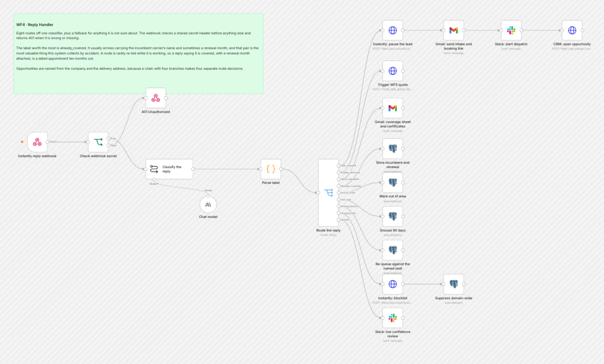Screen dimensions: 604x364
Task: Select the Instantly reply webhook node
Action: click(37, 142)
